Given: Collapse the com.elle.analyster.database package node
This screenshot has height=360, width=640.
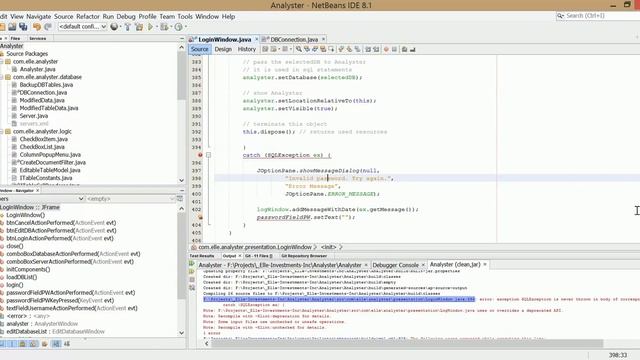Looking at the screenshot, I should 2,77.
